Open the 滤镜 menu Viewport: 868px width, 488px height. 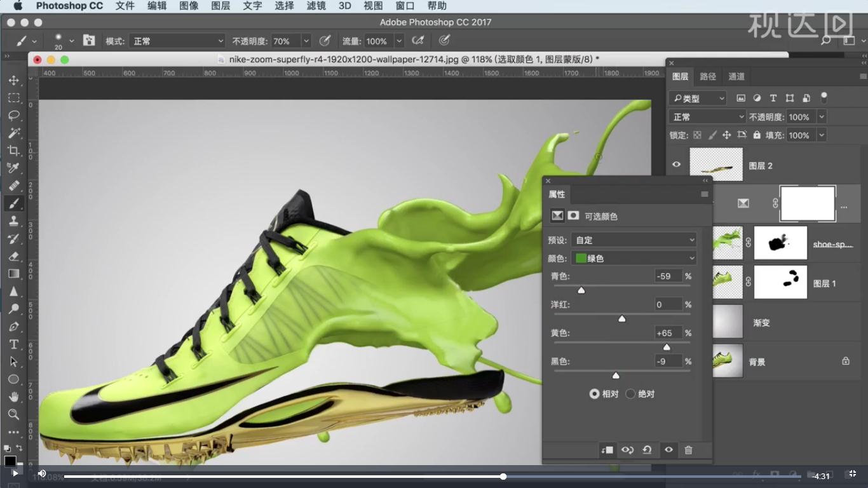pyautogui.click(x=316, y=6)
